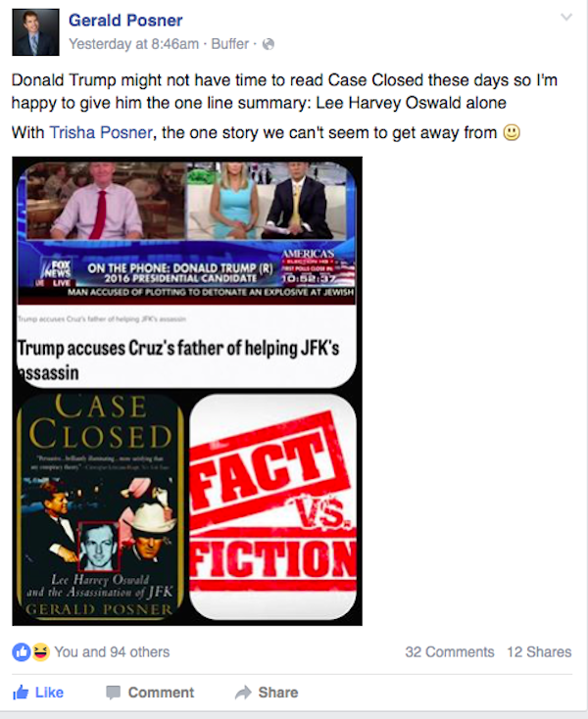View the 12 Shares list
Screen dimensions: 588x719
coord(539,651)
